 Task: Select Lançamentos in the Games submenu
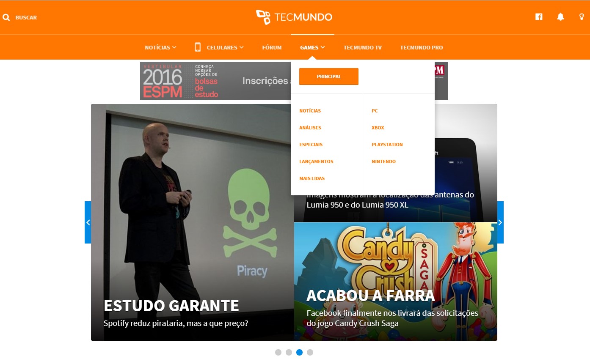click(x=316, y=161)
